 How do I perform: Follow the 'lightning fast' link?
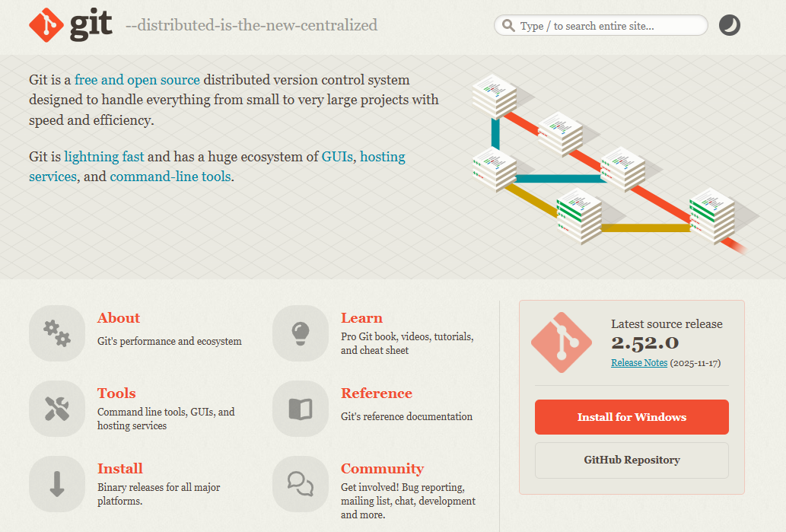pyautogui.click(x=104, y=157)
